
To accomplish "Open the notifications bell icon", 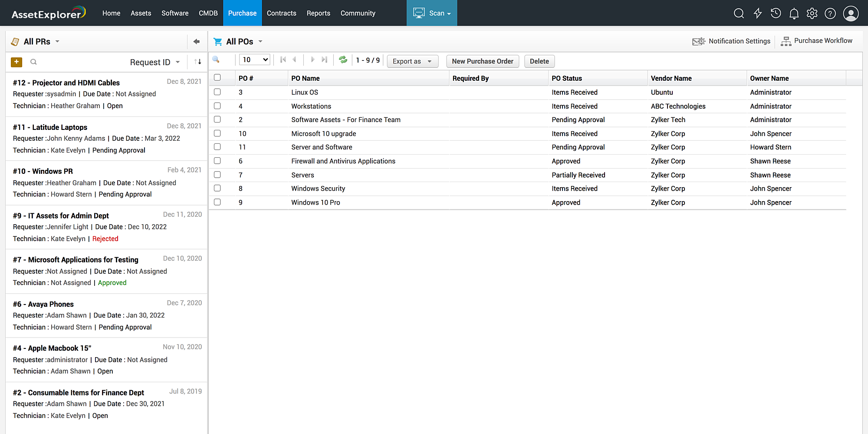I will 794,13.
